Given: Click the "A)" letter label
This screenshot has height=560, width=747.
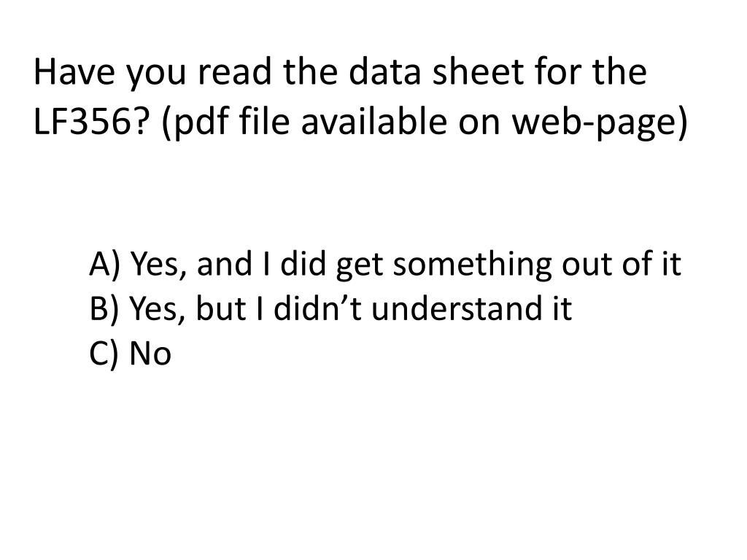Looking at the screenshot, I should (104, 264).
